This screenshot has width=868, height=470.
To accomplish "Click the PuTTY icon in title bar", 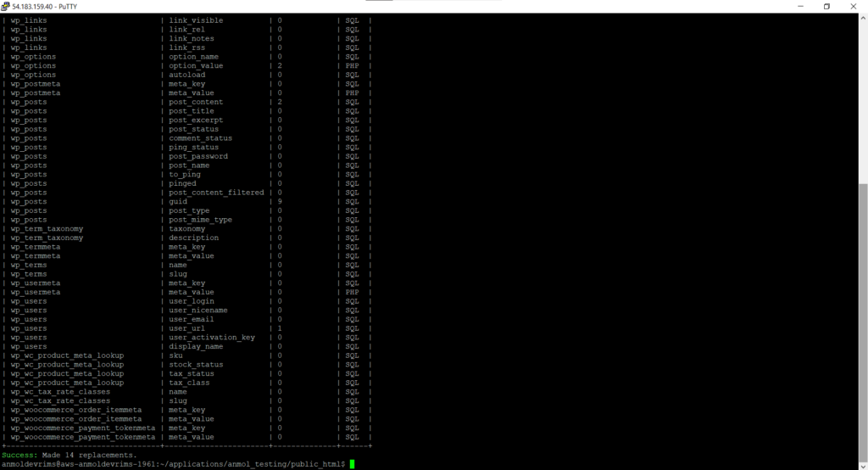I will (6, 6).
